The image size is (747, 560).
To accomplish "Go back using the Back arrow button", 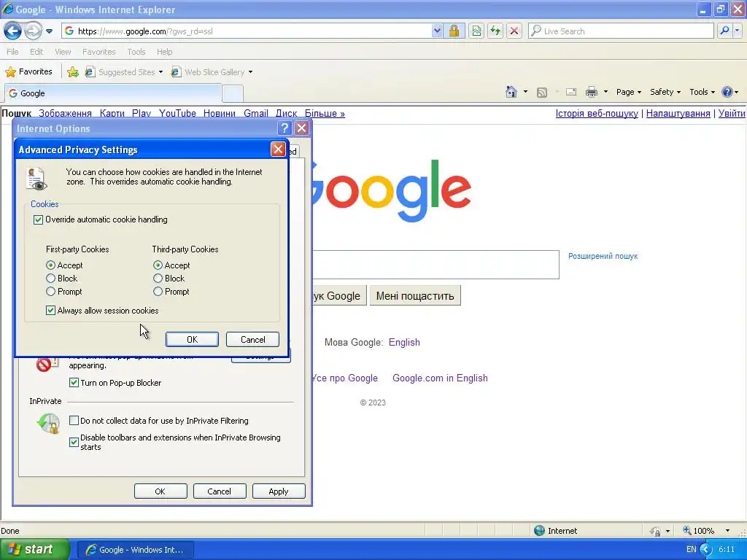I will click(13, 31).
